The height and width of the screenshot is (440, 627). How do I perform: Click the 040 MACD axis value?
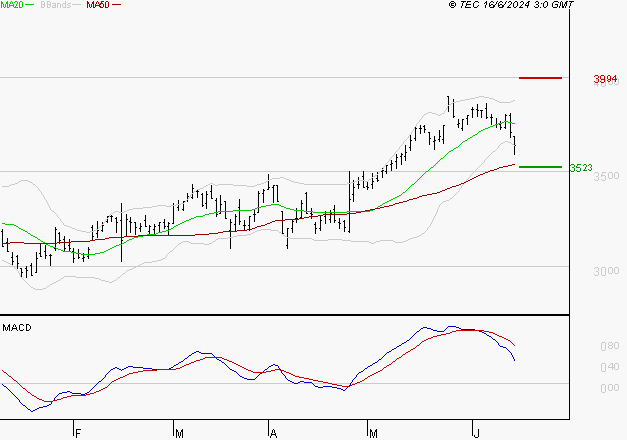tap(609, 367)
